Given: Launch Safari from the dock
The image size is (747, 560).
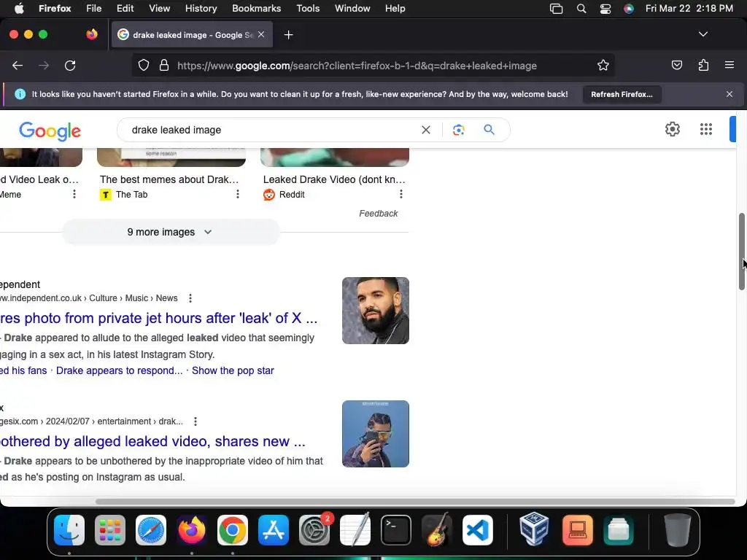Looking at the screenshot, I should click(x=151, y=530).
